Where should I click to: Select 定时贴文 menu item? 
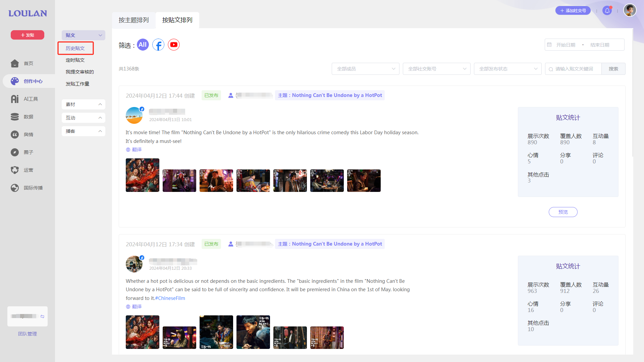click(75, 60)
